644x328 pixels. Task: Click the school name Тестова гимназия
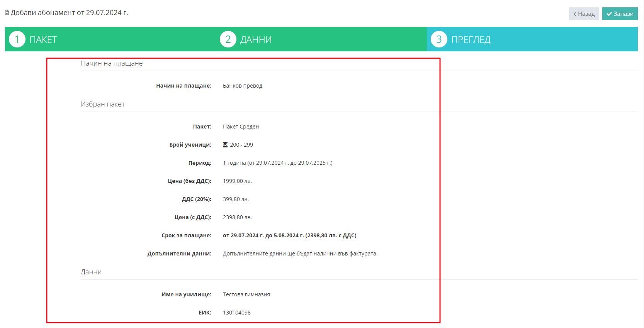(246, 294)
